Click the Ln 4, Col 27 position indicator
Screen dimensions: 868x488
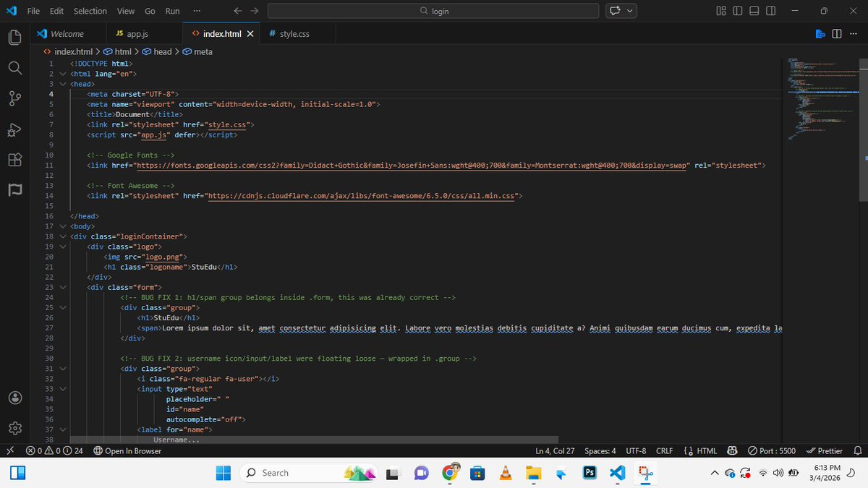coord(555,451)
